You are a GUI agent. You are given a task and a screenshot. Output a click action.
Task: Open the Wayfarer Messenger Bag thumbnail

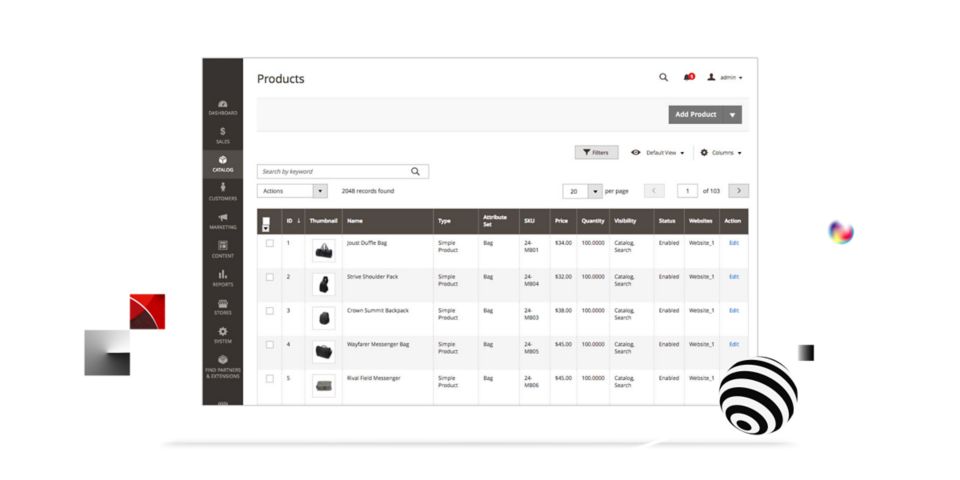(324, 352)
